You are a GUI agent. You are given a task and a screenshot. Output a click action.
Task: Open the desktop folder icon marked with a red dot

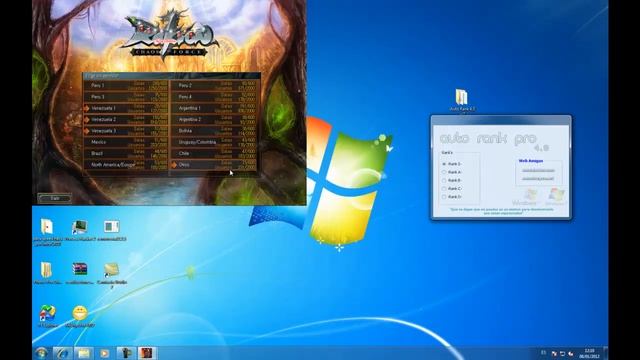47,227
